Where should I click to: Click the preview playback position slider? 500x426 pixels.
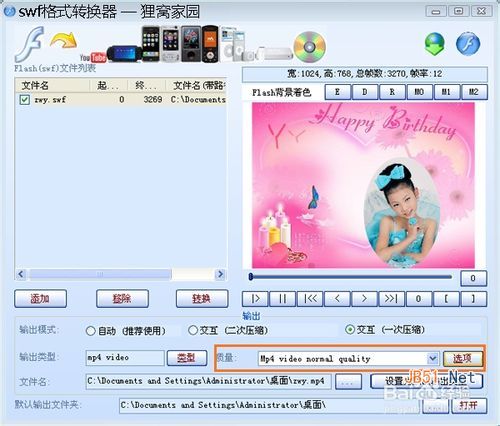(x=350, y=277)
